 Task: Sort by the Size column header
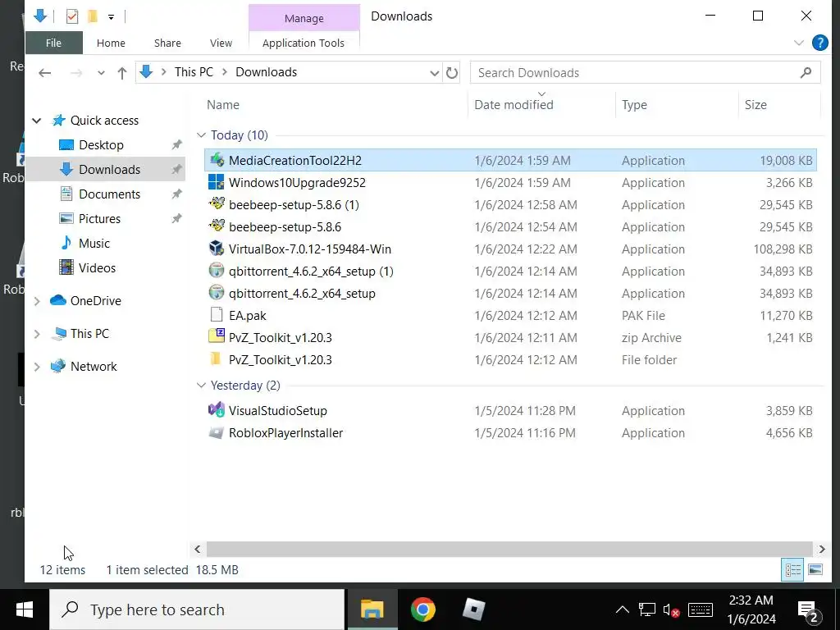(756, 104)
